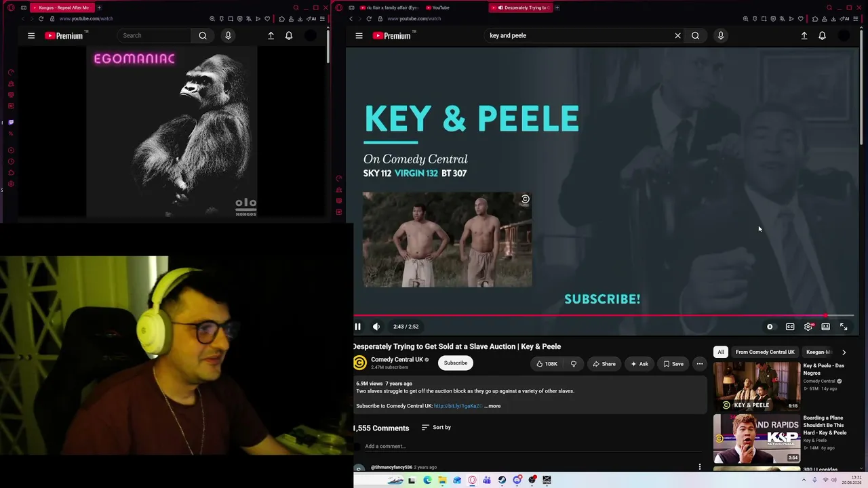Open the end-screen suggested video thumbnail

447,239
